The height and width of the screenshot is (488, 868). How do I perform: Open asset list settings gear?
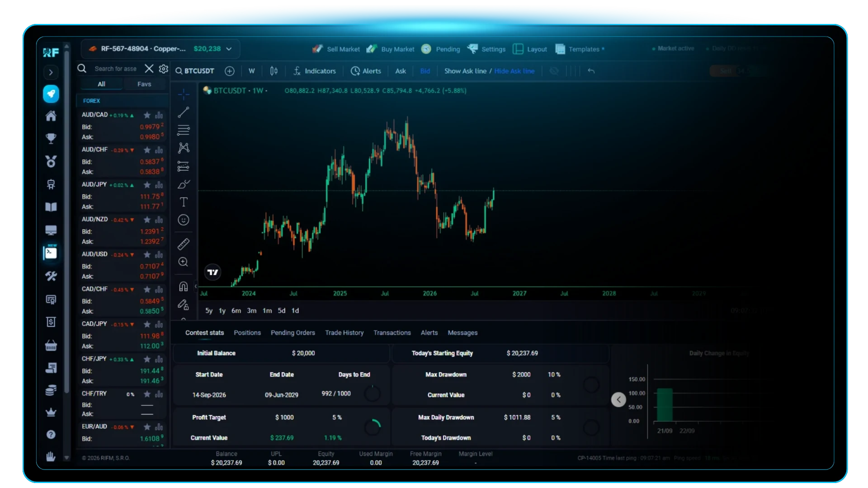coord(164,69)
